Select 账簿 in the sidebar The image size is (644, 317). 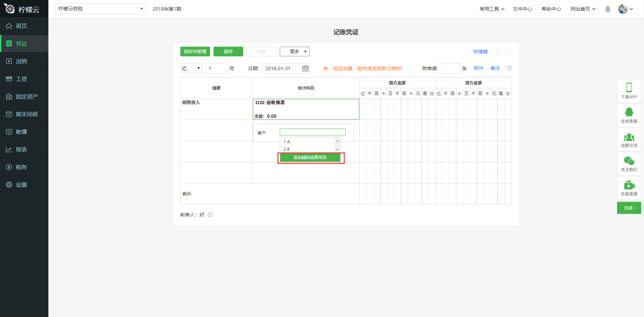click(21, 132)
